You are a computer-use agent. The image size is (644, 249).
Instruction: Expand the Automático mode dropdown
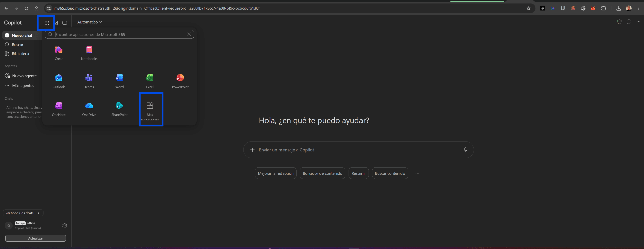pos(90,22)
